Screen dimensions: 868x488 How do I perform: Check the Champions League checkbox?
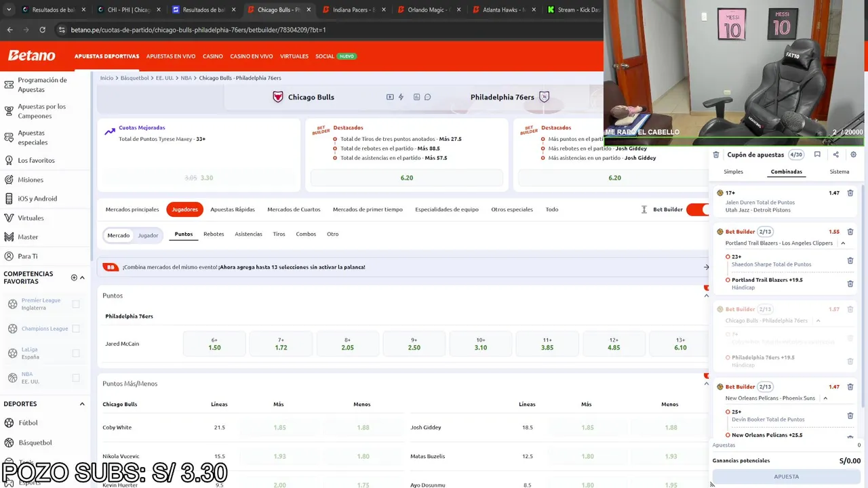(76, 329)
